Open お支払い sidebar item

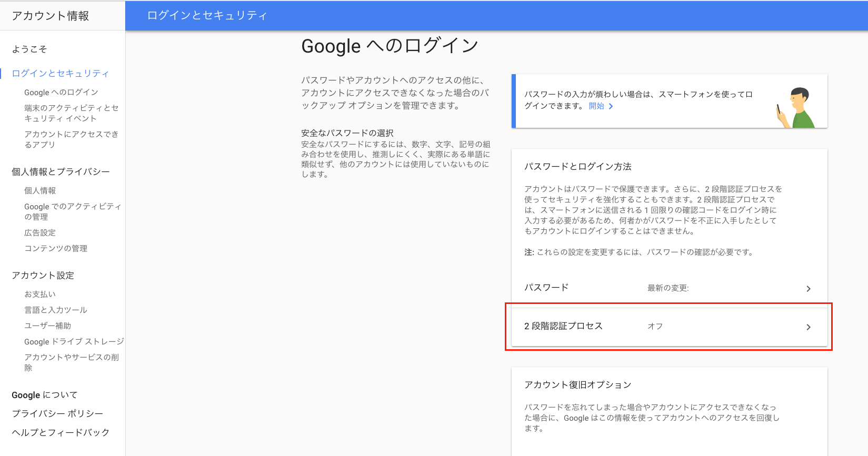40,294
